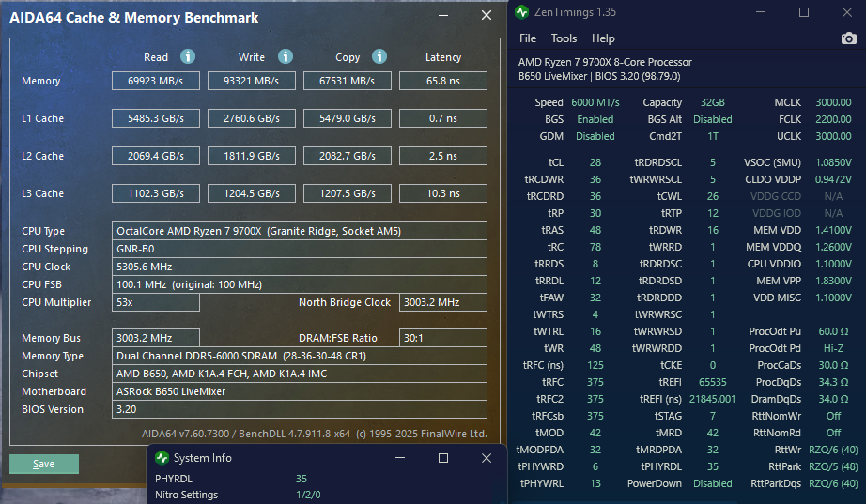The image size is (866, 504).
Task: Click the CPU Type field showing Ryzen 7 9700X
Action: pyautogui.click(x=300, y=231)
